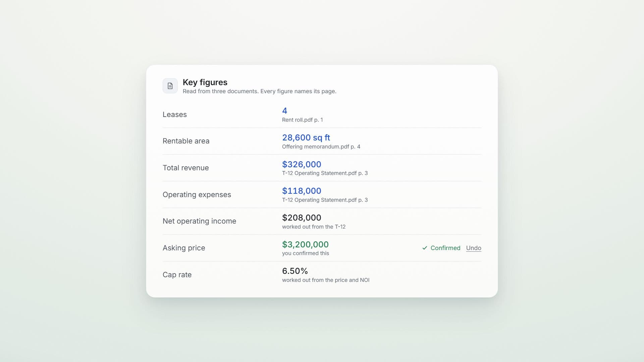Click T-12 Operating Statement.pdf source under Total revenue
Image resolution: width=644 pixels, height=362 pixels.
325,173
